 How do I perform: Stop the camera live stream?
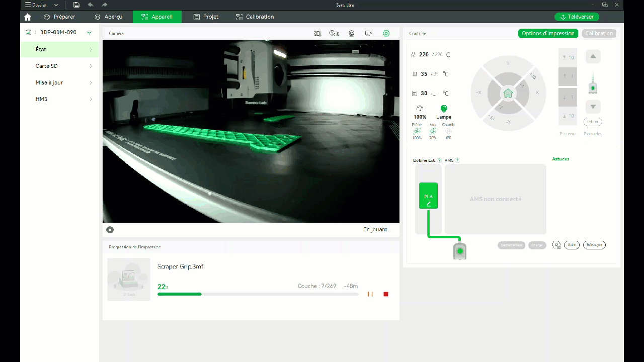[110, 230]
